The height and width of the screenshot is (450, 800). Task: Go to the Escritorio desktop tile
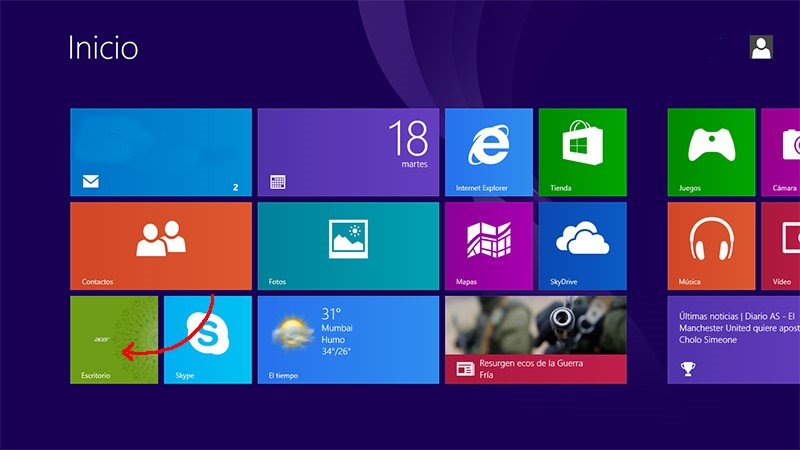click(x=113, y=339)
